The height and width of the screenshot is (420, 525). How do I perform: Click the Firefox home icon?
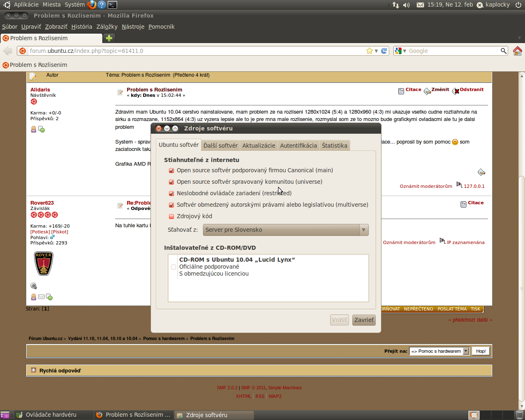point(517,51)
